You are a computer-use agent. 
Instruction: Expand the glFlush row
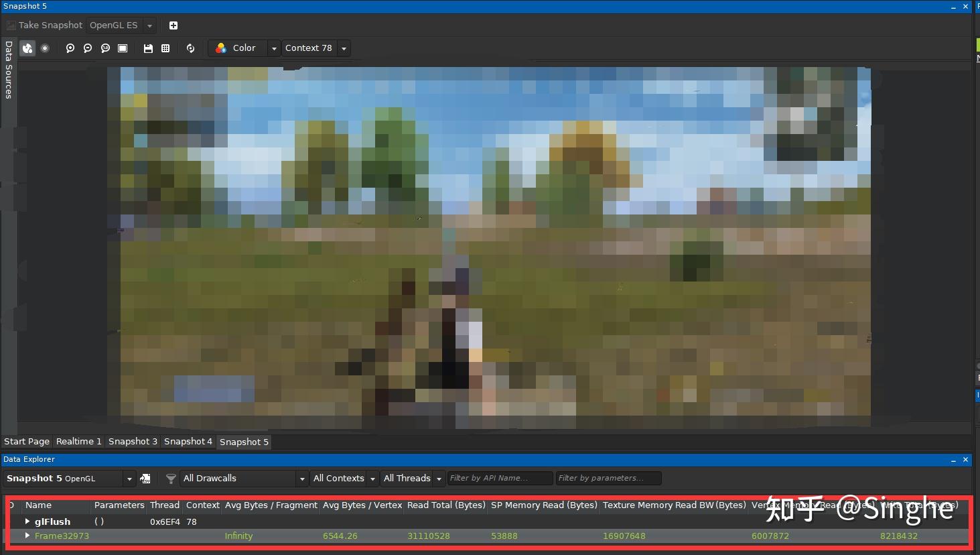(x=27, y=521)
